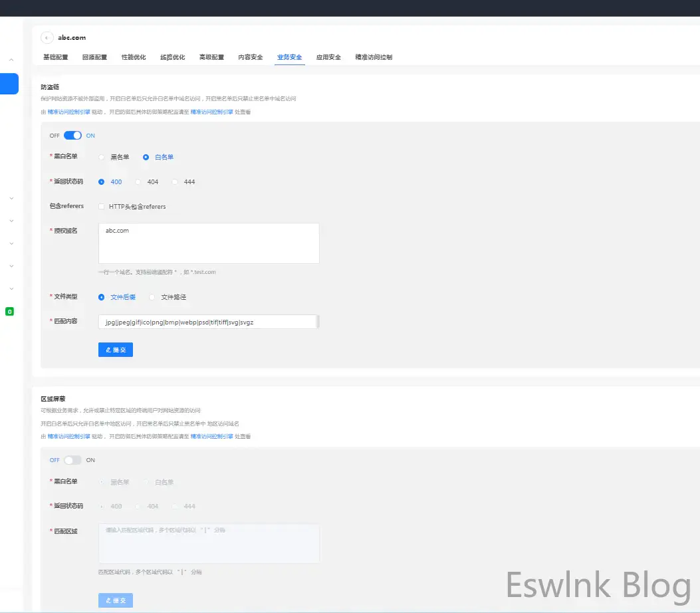Expand the topmost down-chevron group in the sidebar
The height and width of the screenshot is (613, 700).
[11, 198]
